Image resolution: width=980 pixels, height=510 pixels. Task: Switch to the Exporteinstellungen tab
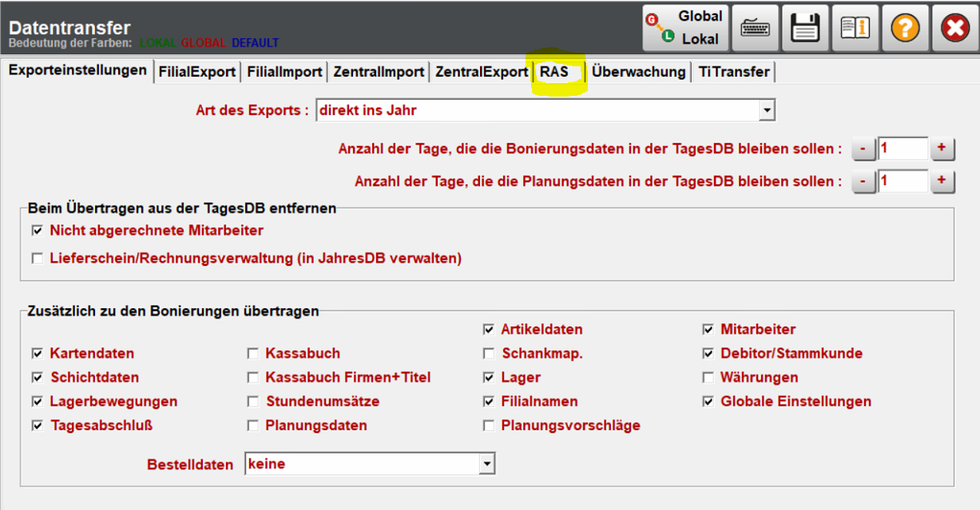click(x=77, y=70)
